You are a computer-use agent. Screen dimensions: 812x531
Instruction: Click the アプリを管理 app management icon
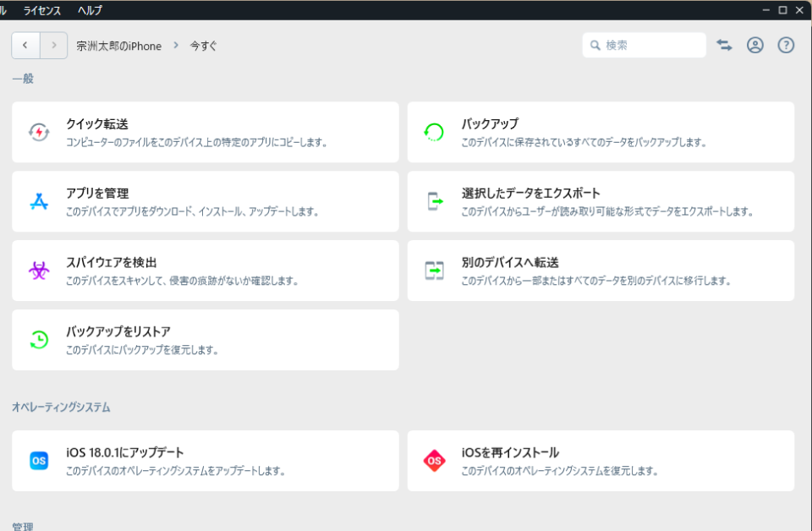[x=38, y=201]
